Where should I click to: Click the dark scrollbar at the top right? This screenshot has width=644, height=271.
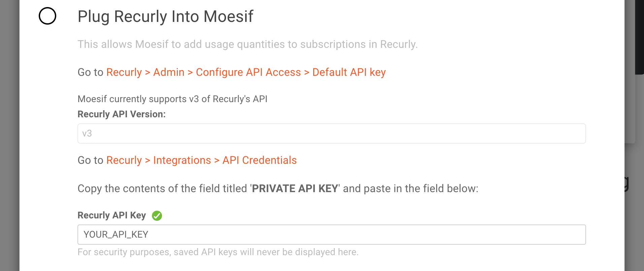[x=639, y=37]
